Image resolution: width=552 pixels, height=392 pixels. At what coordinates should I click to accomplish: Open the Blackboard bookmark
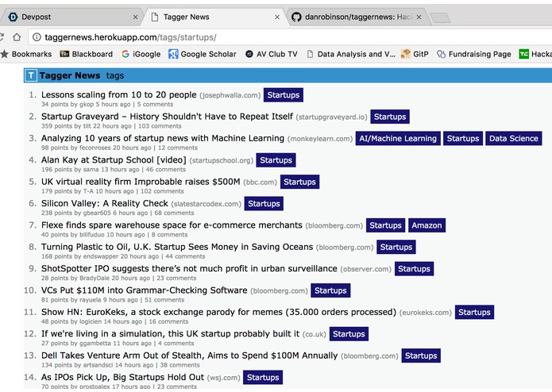[87, 54]
